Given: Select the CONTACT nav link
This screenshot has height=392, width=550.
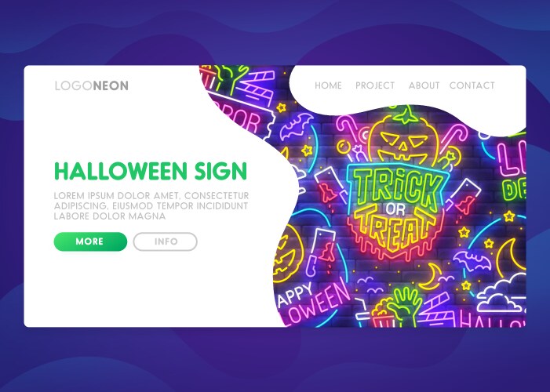Looking at the screenshot, I should pos(472,85).
